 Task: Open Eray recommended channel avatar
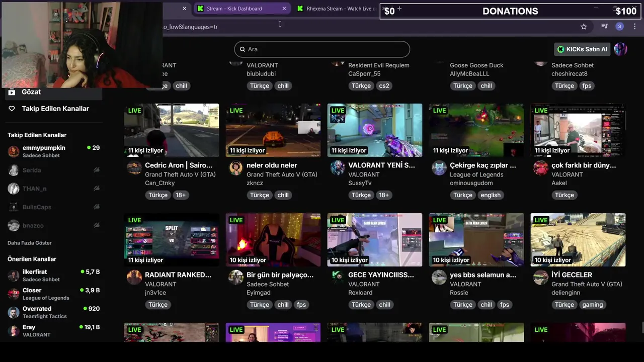coord(14,330)
